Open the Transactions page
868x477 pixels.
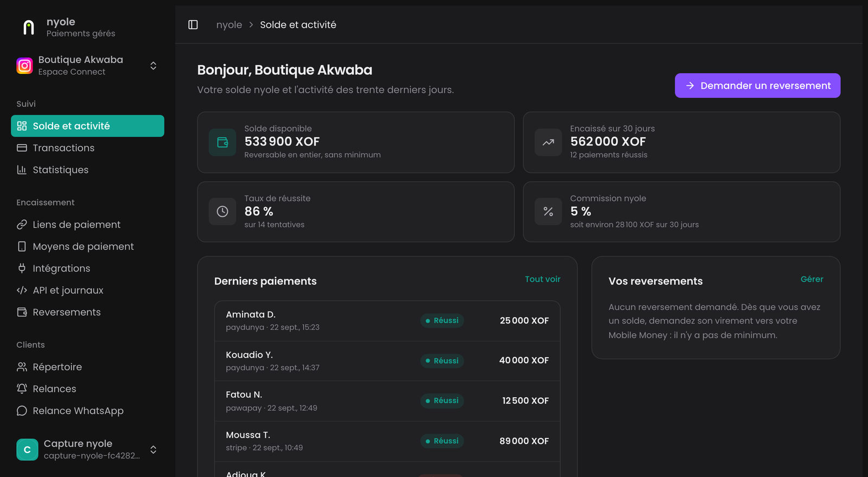[x=87, y=148]
